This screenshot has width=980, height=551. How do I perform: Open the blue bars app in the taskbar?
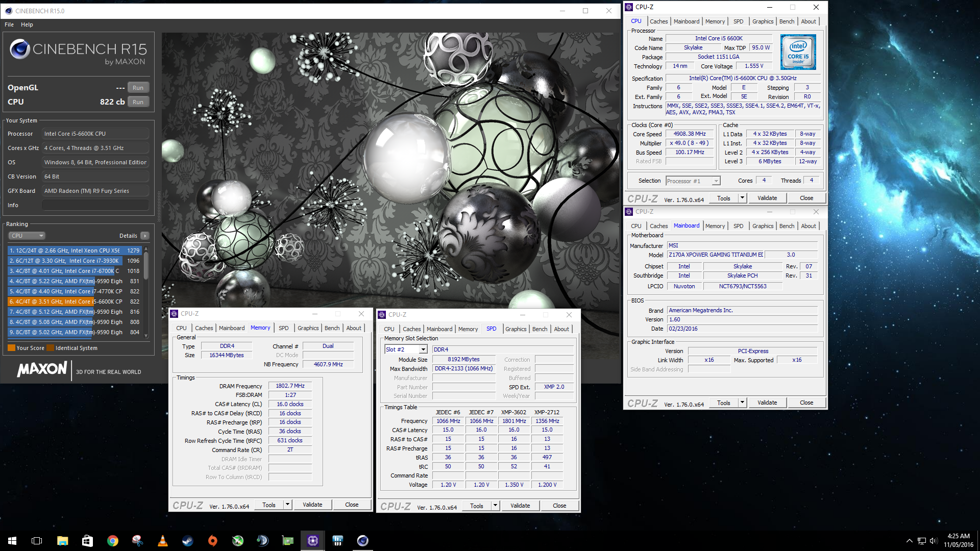(337, 541)
